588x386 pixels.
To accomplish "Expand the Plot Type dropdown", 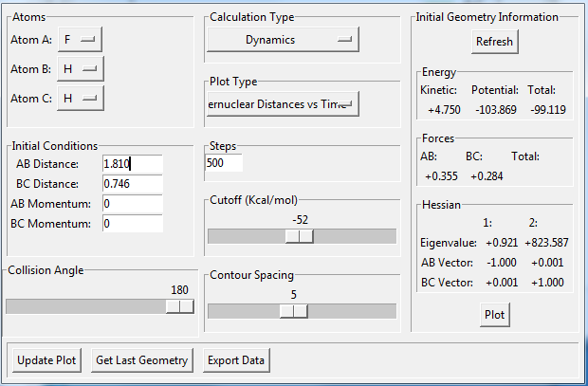I will (x=282, y=103).
